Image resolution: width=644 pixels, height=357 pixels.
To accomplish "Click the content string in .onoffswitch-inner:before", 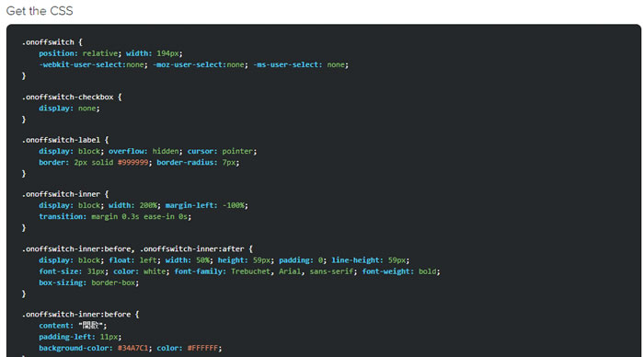I will point(91,326).
